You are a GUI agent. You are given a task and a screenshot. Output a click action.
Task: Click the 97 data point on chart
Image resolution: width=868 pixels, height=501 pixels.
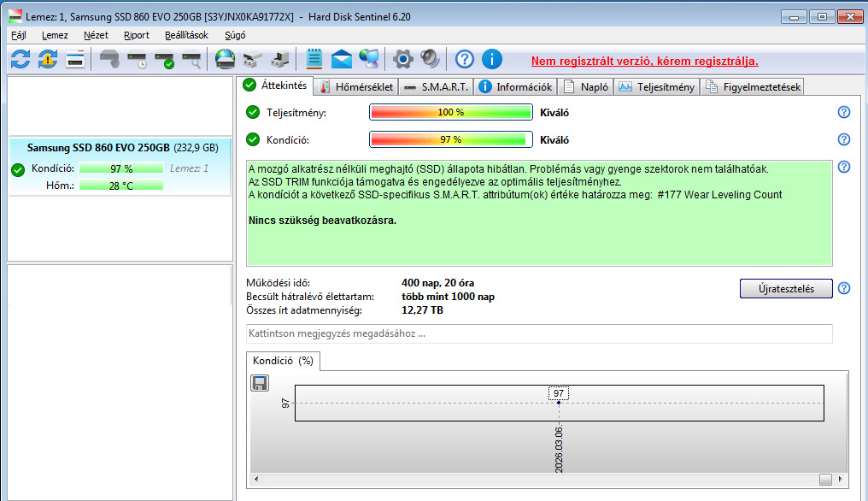559,403
